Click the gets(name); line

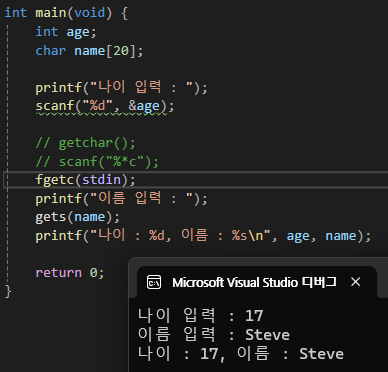click(77, 217)
